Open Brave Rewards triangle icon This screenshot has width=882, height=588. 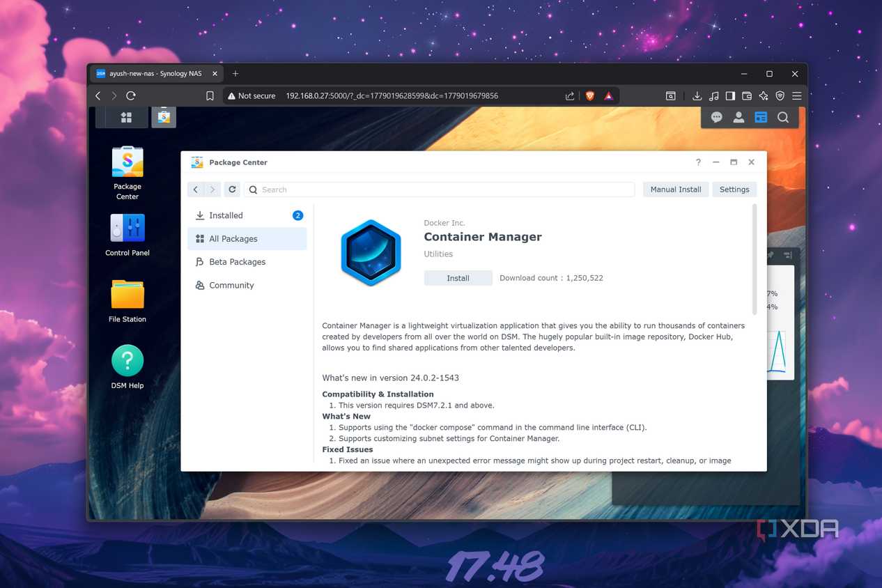[608, 96]
